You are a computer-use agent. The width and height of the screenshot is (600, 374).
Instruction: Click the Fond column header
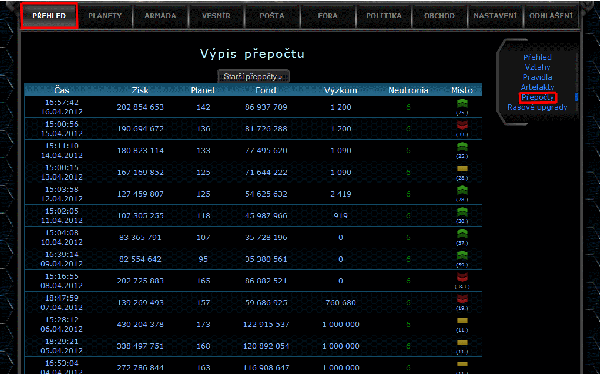[266, 90]
